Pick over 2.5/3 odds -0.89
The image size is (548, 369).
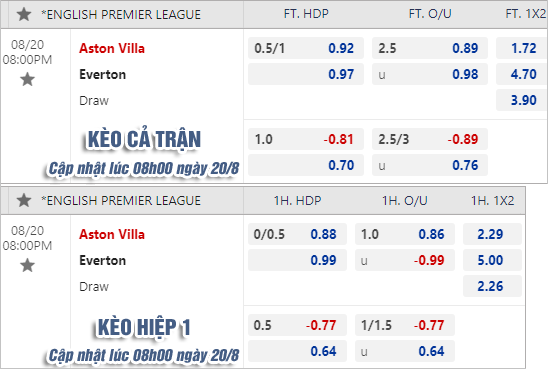point(430,139)
